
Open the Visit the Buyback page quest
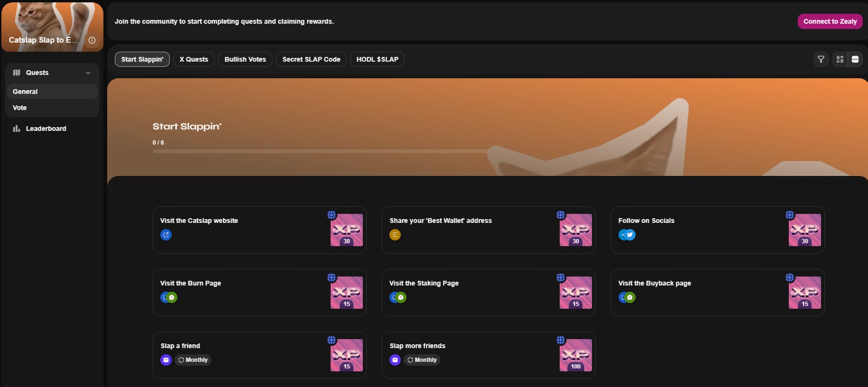718,293
